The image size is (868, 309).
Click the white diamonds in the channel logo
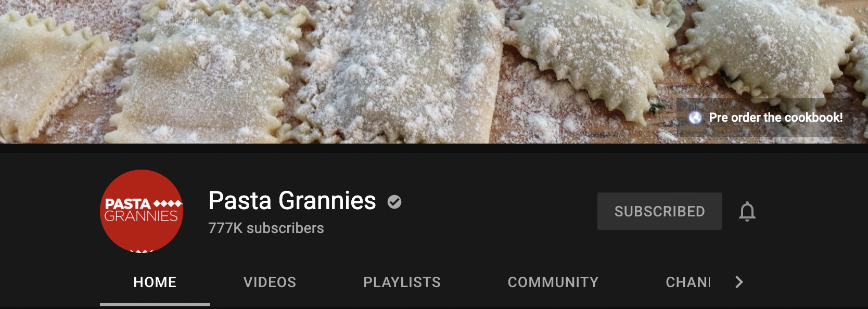click(168, 203)
